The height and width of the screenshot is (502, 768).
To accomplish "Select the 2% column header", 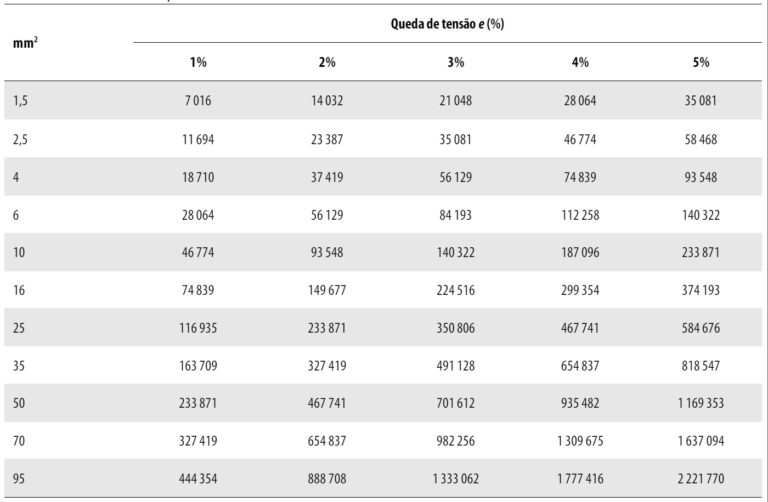I will 327,62.
